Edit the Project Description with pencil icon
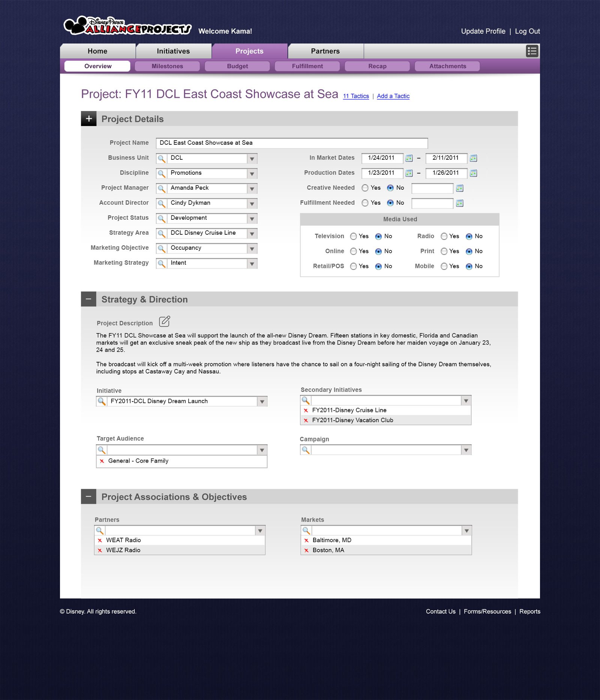The image size is (600, 700). [164, 322]
